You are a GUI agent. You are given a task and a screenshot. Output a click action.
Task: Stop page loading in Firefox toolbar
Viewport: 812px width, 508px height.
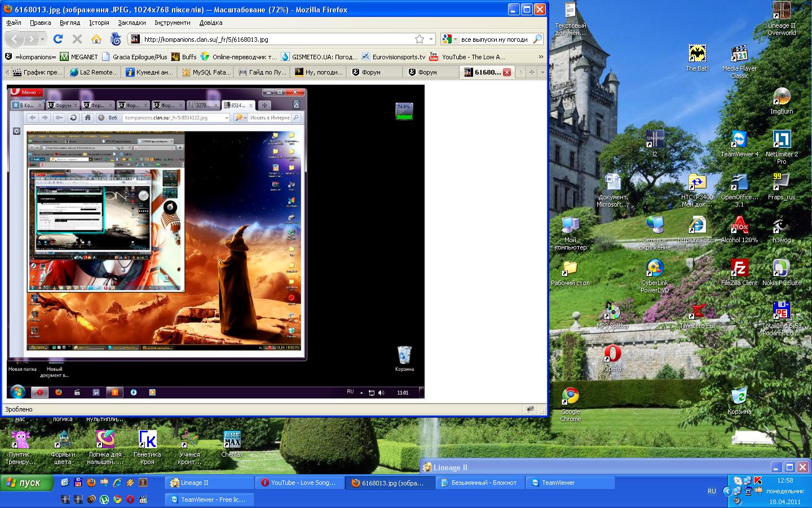(77, 39)
